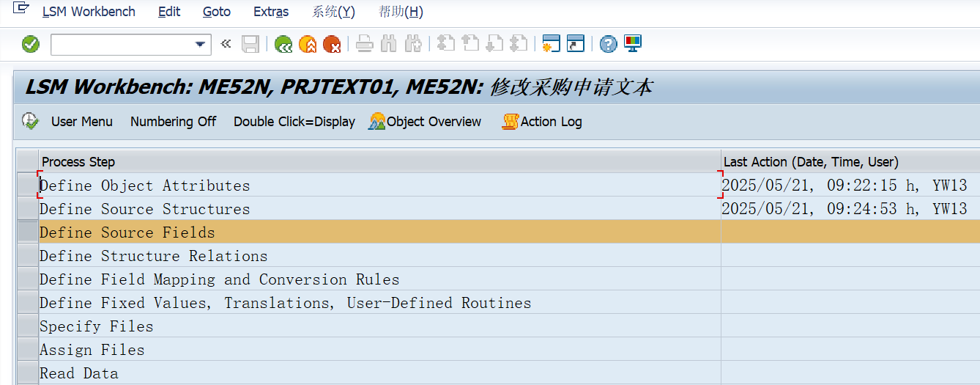
Task: Click the Execute clock icon
Action: (30, 121)
